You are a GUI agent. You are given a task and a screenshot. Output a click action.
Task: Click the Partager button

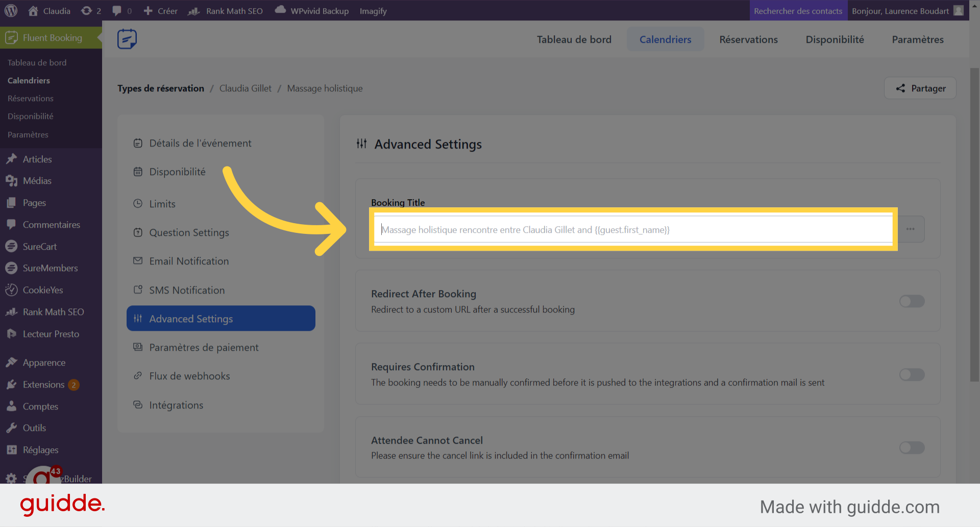click(x=920, y=88)
